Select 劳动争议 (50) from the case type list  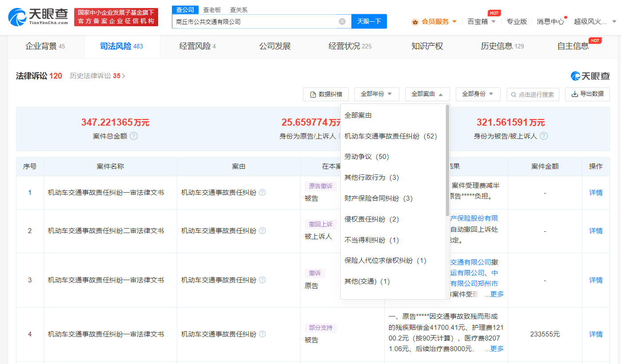pos(366,156)
